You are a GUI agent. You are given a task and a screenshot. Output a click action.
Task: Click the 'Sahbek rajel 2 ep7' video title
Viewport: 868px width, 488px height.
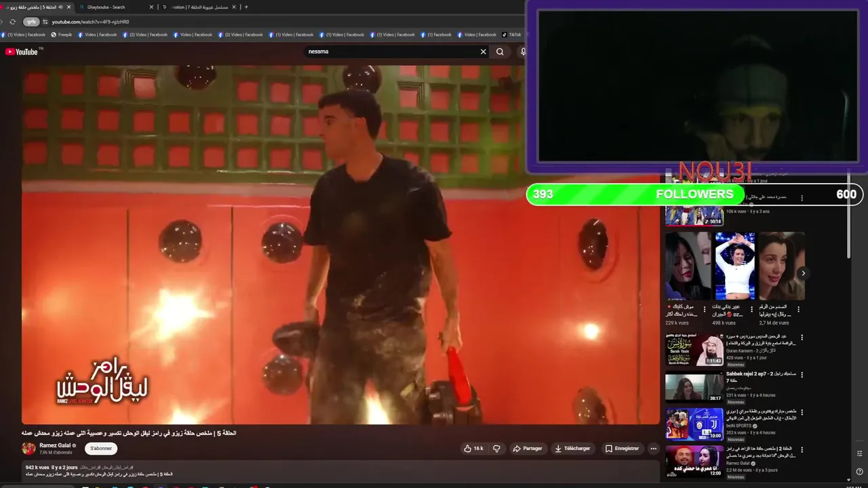pyautogui.click(x=761, y=377)
